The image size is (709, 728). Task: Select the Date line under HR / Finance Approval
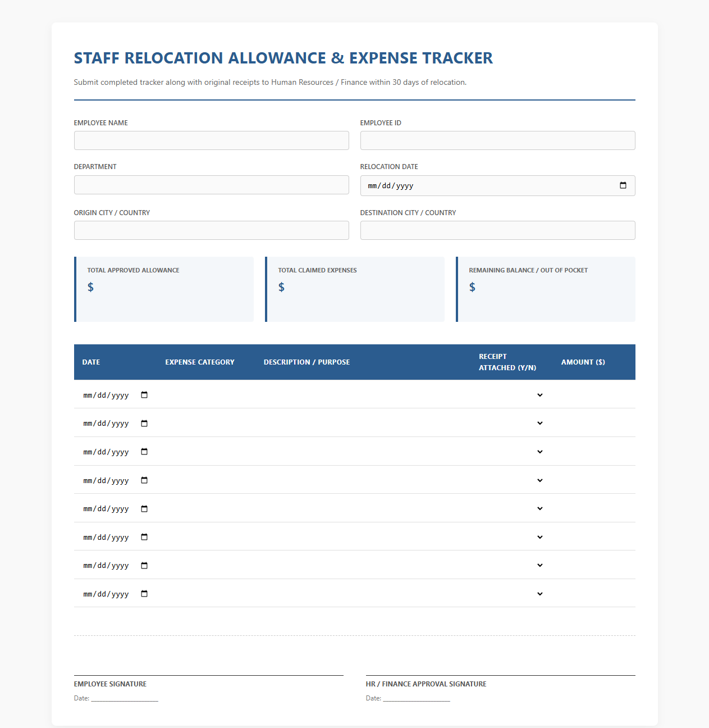[408, 698]
